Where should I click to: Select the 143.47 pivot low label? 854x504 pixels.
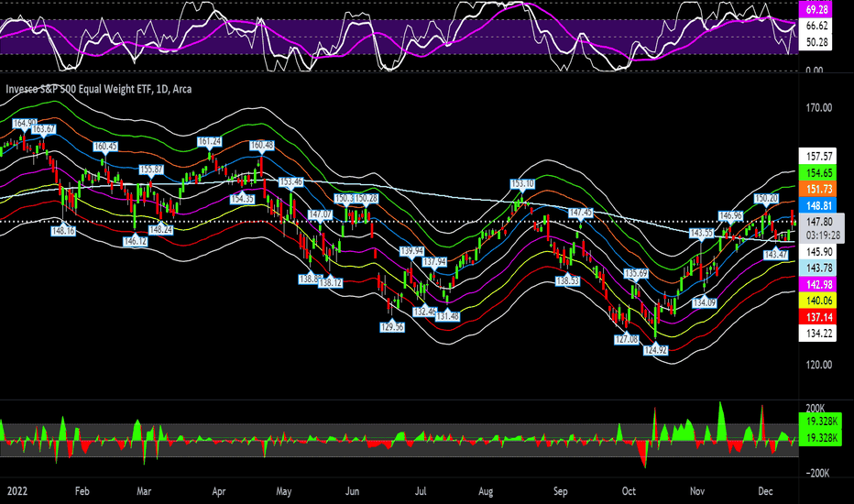click(x=775, y=255)
